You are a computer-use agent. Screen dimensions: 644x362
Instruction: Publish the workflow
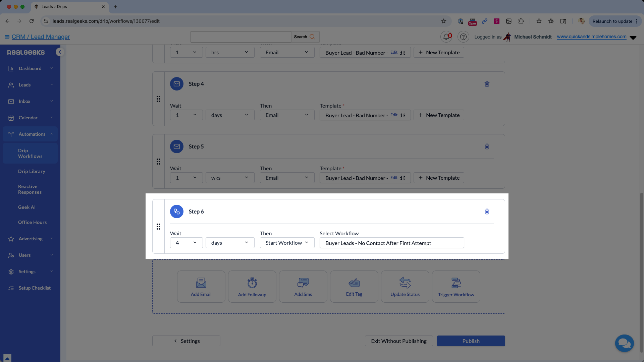click(471, 341)
